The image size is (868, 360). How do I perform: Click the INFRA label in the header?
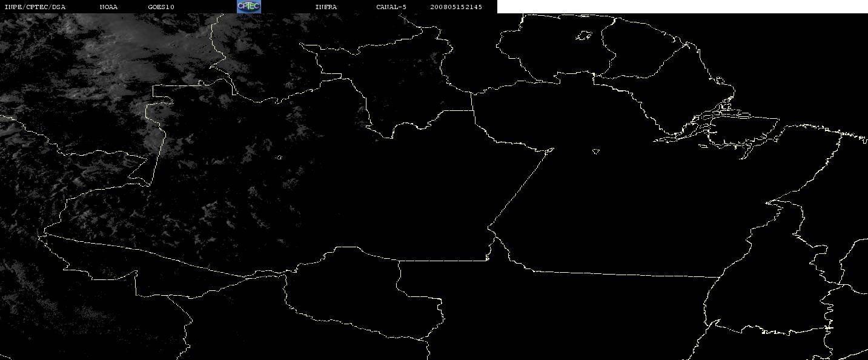(x=326, y=7)
